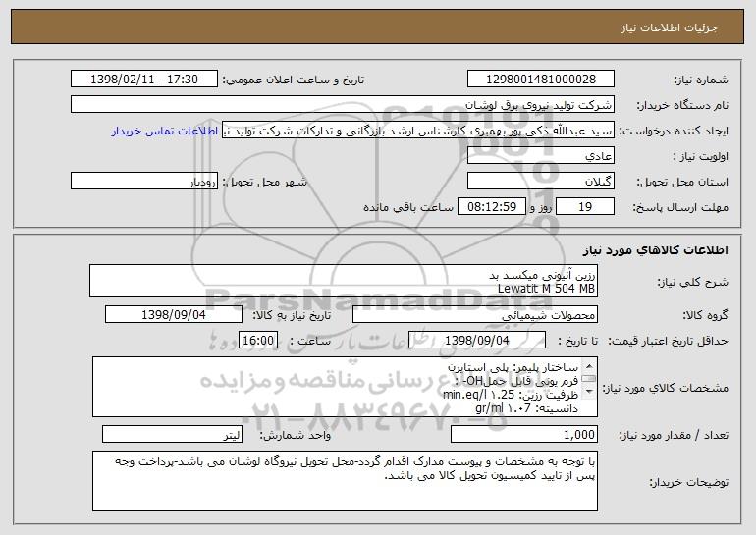
Task: Click the goods group field محصولات شیمیائی
Action: pyautogui.click(x=475, y=315)
